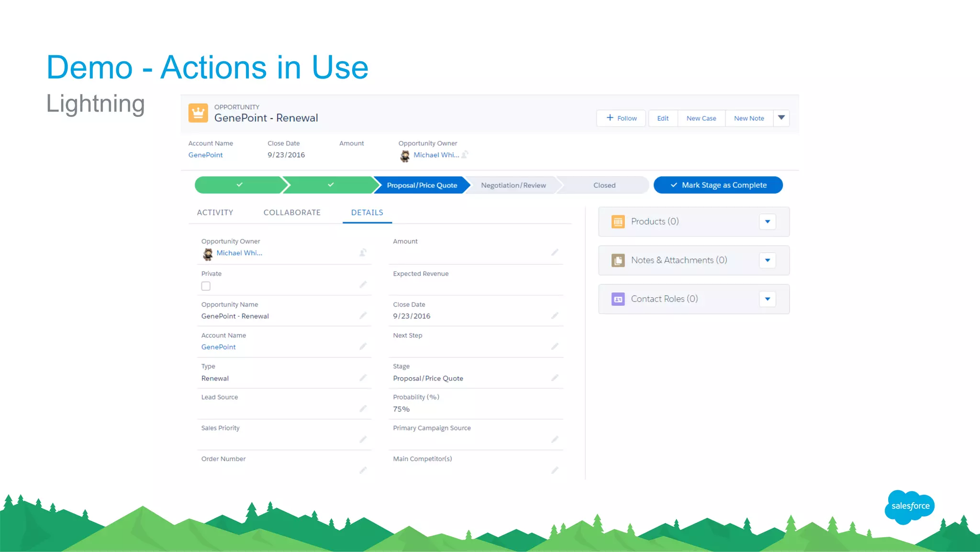Open Michael Whi... link in Details
The image size is (980, 552).
point(239,253)
